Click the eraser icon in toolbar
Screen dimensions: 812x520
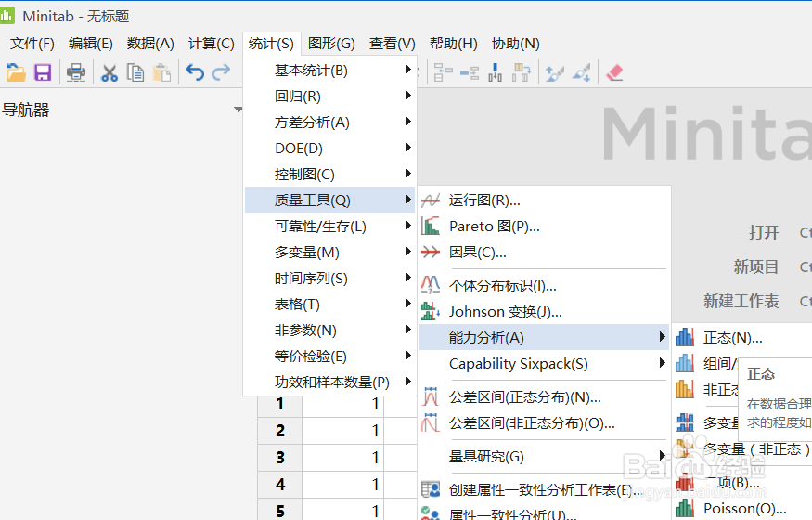coord(614,72)
